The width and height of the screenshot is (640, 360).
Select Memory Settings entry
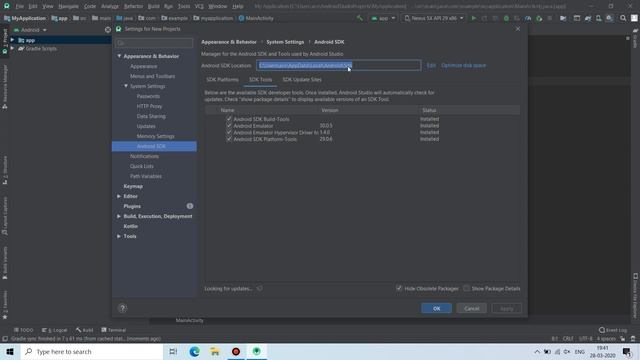point(156,136)
